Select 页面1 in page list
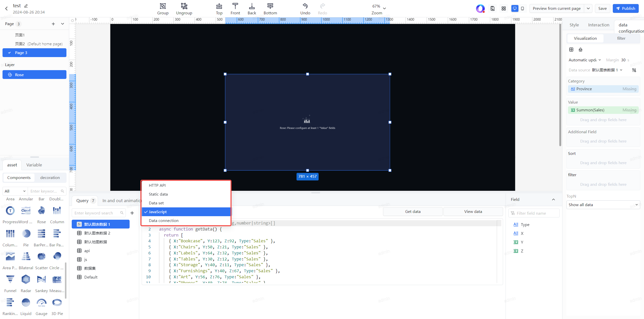 pyautogui.click(x=34, y=35)
